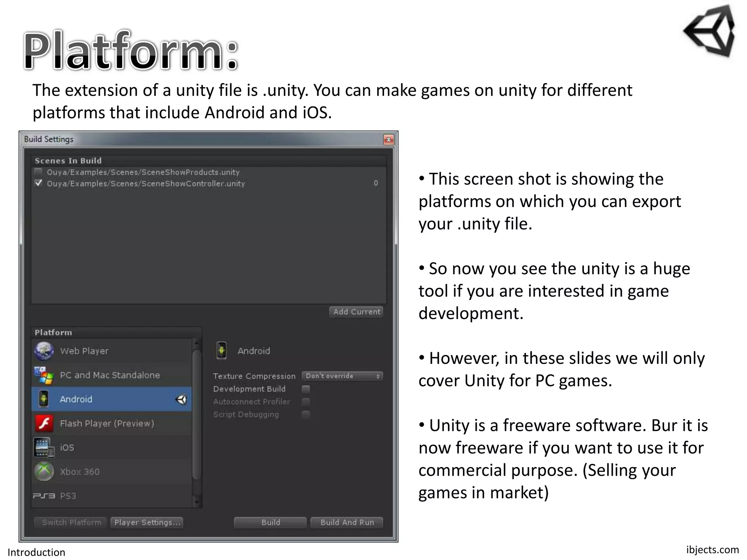Viewport: 747px width, 560px height.
Task: Select the Xbox 360 logo icon
Action: point(44,471)
